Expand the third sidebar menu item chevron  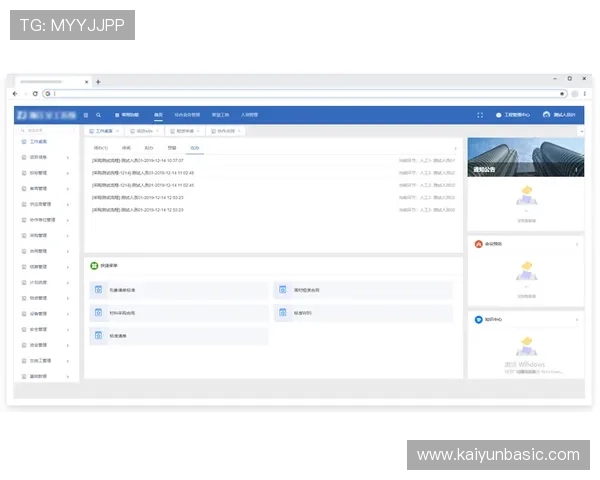[x=68, y=173]
